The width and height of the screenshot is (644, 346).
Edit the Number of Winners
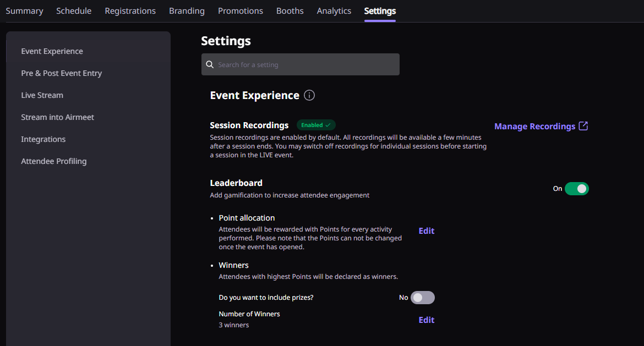point(427,320)
